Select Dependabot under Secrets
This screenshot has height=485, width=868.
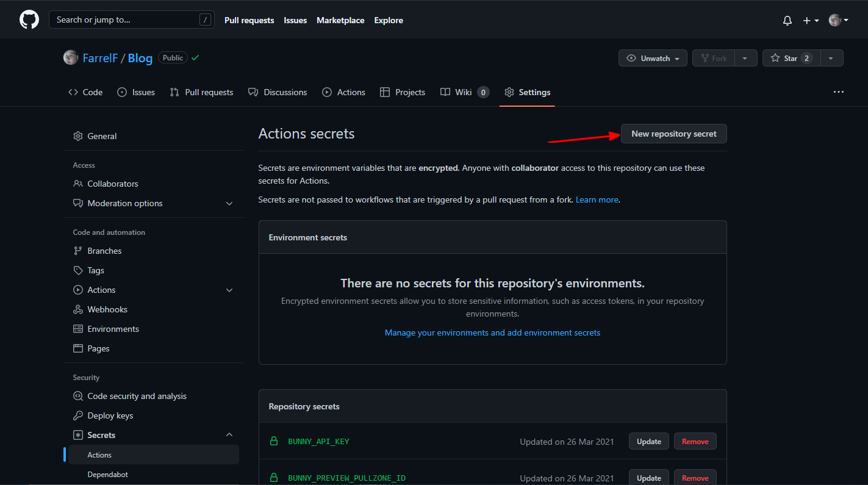pyautogui.click(x=154, y=474)
